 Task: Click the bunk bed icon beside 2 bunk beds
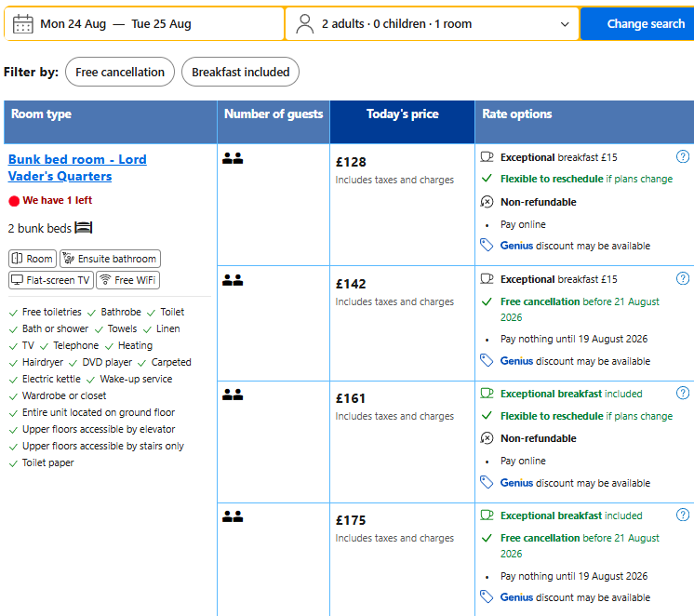[x=84, y=228]
